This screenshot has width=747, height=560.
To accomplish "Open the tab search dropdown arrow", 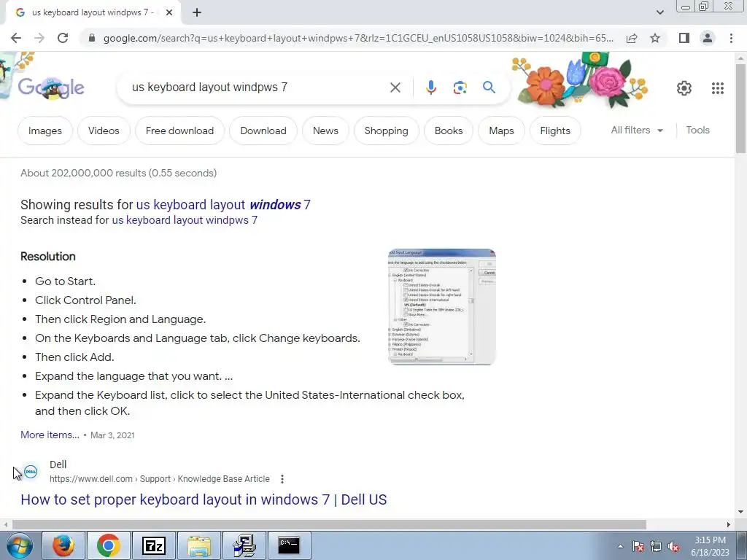I will pos(659,12).
